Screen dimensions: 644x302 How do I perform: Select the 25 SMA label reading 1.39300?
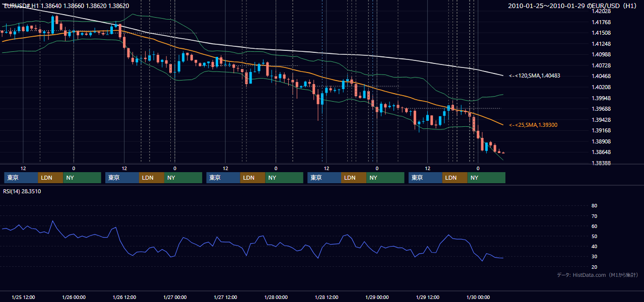pos(533,125)
